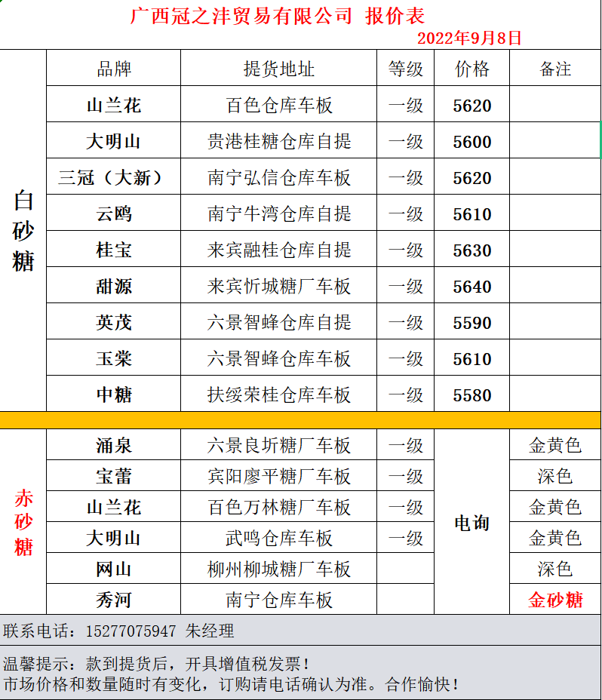Image resolution: width=602 pixels, height=700 pixels.
Task: Select the red 赤砂糖 category cell
Action: tap(23, 522)
